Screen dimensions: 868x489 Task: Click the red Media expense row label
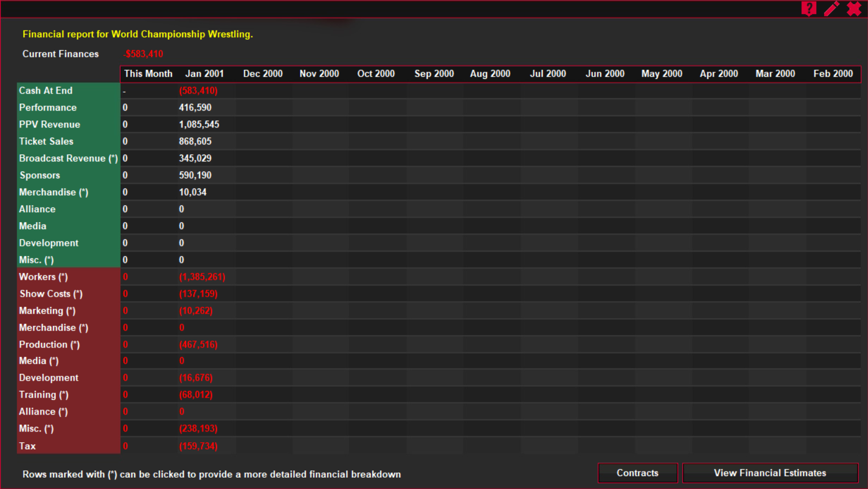[x=39, y=361]
